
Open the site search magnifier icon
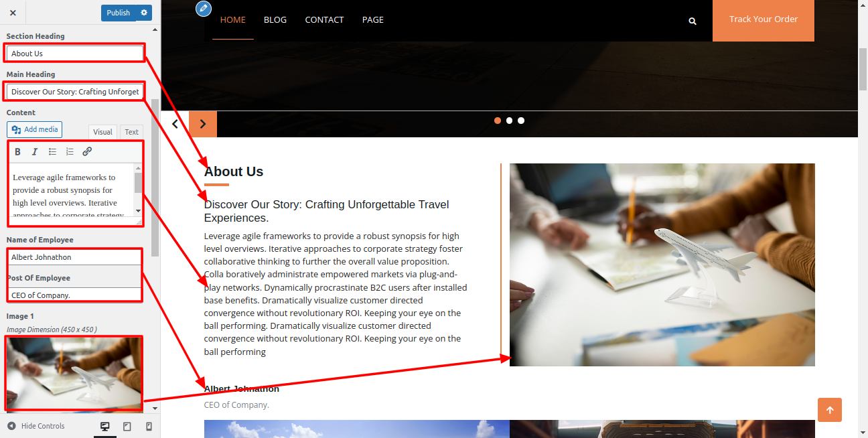coord(693,21)
